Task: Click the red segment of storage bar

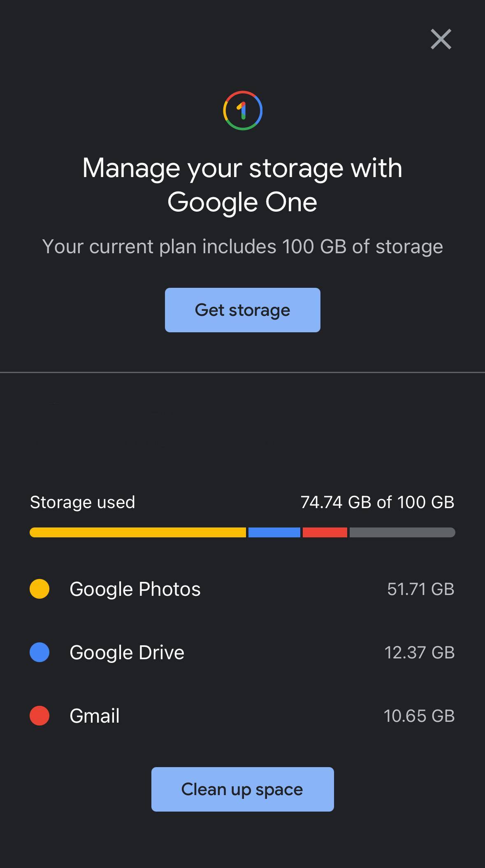Action: click(325, 532)
